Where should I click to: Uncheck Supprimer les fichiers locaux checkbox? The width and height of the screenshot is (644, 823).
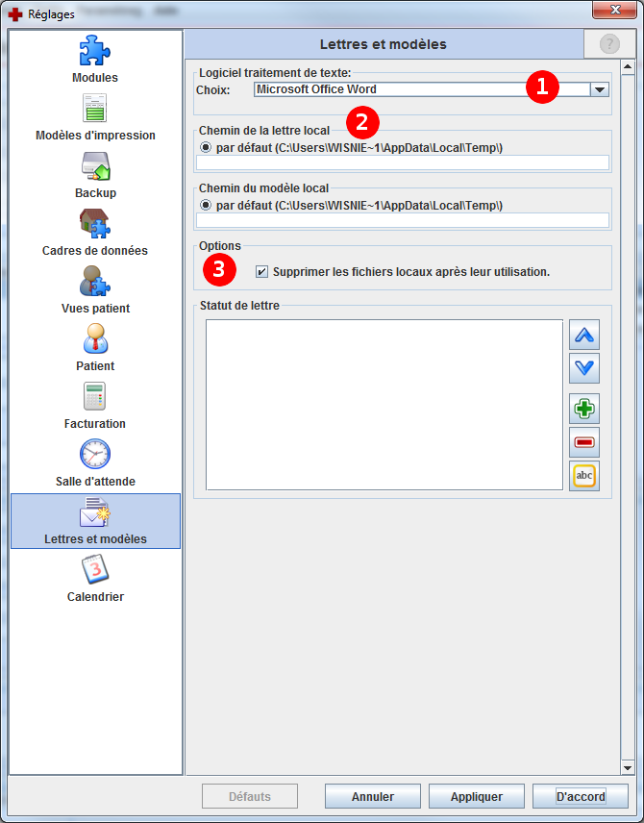coord(262,272)
